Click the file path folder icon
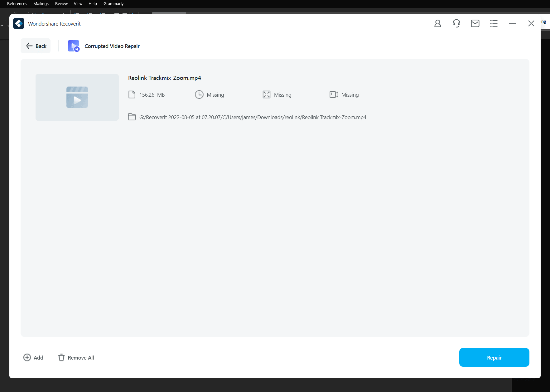The image size is (550, 392). click(132, 117)
